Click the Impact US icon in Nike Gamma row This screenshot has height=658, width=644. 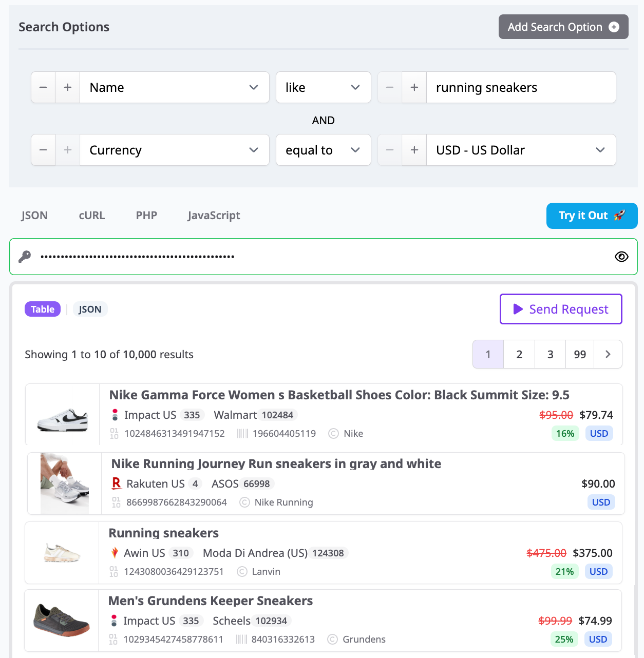point(115,415)
